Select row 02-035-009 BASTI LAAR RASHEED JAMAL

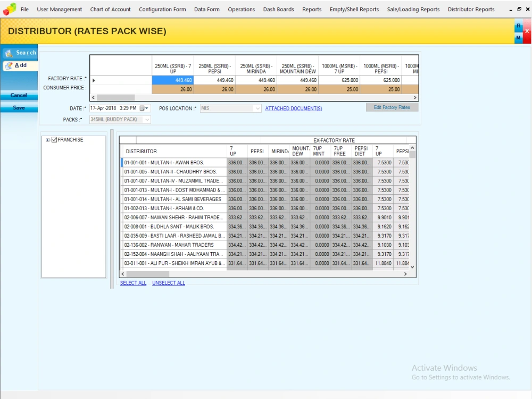(x=174, y=236)
